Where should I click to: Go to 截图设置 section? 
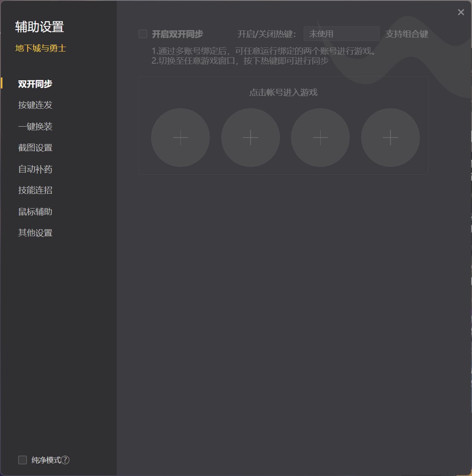tap(35, 148)
